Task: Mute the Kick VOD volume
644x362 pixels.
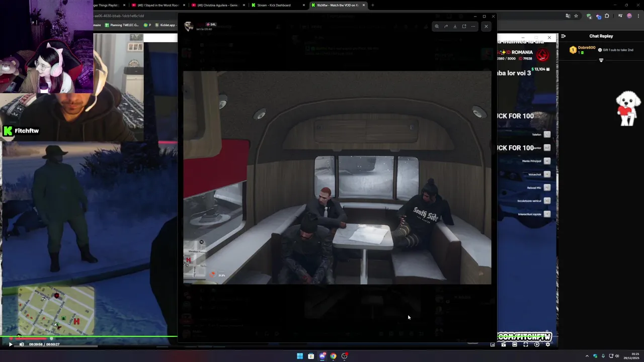Action: click(21, 344)
